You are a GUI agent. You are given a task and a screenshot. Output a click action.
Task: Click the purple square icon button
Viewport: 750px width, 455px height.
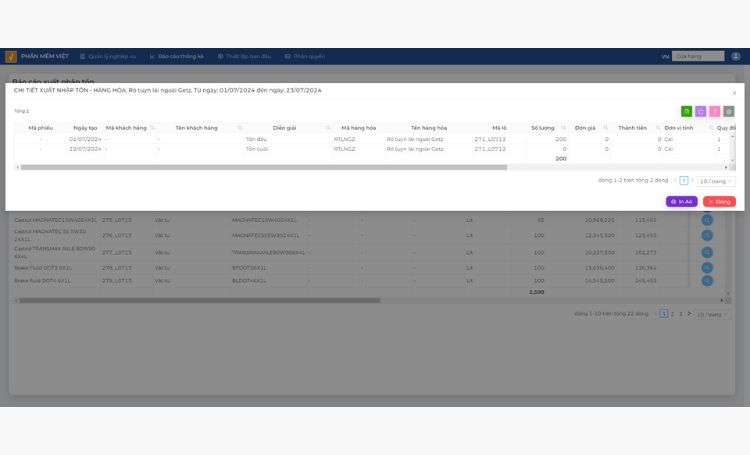(x=700, y=111)
